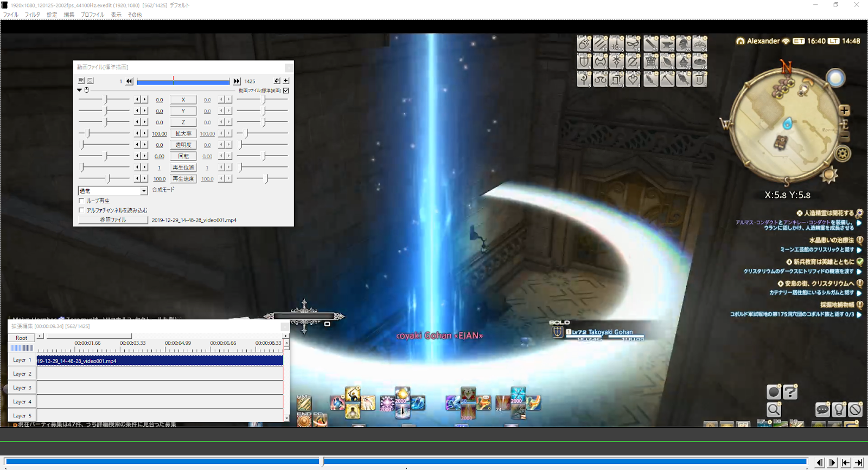Click the Y parameter button
Screen dimensions: 868x470
[183, 111]
